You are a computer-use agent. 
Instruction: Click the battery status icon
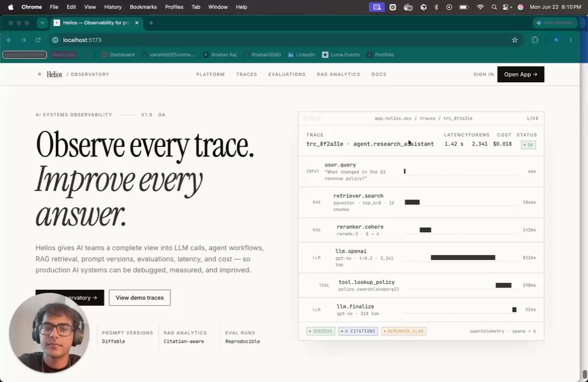tap(464, 7)
